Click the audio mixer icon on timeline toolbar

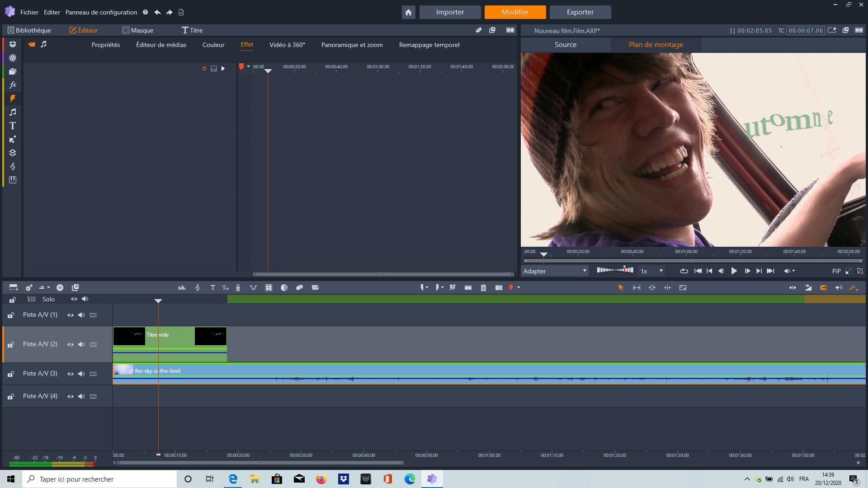click(182, 287)
